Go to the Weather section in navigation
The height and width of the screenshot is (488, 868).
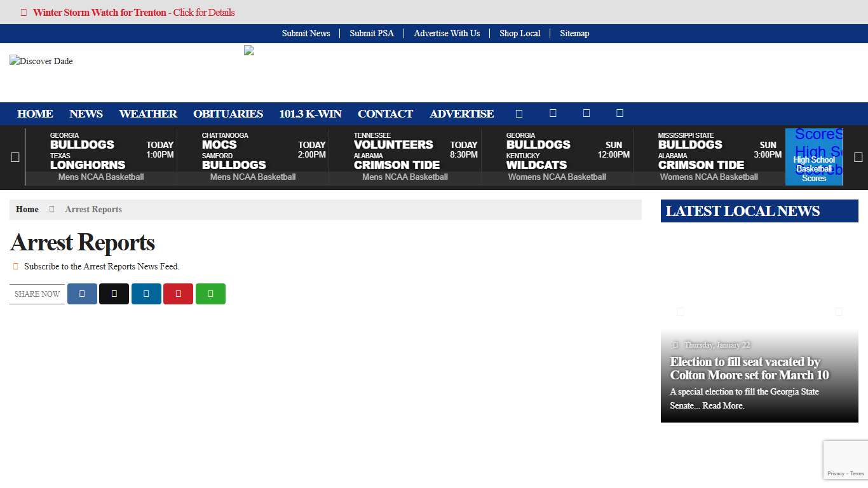148,114
